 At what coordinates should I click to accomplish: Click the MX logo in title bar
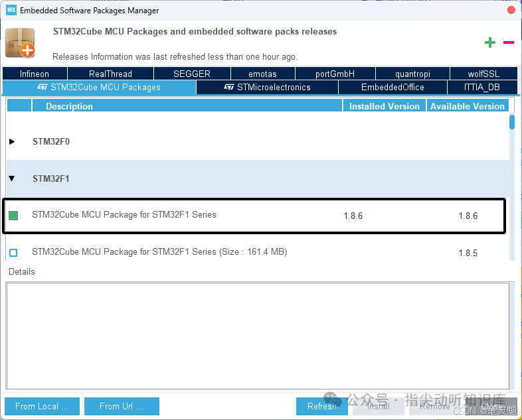11,10
